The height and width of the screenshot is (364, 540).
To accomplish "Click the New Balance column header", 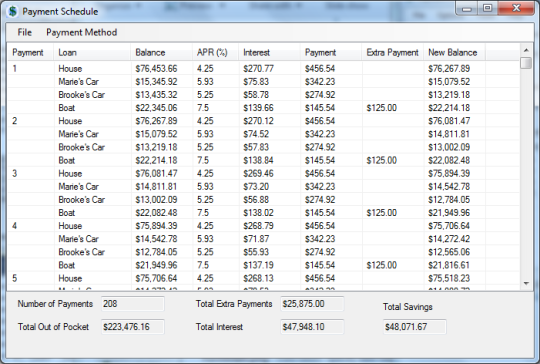I will coord(455,52).
